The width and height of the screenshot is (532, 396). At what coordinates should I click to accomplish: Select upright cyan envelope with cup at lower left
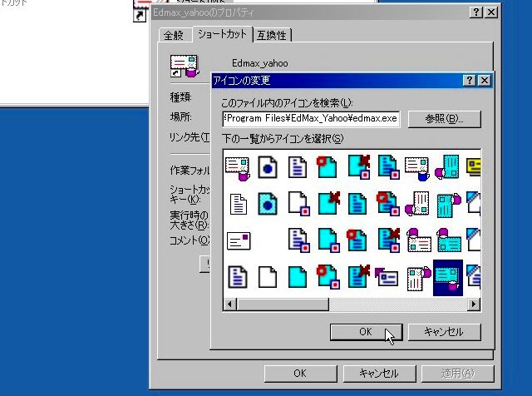tap(447, 166)
